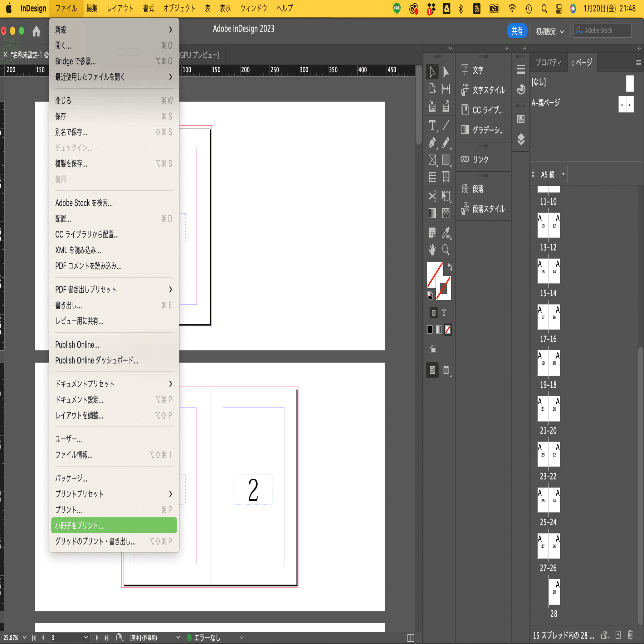The width and height of the screenshot is (644, 644).
Task: Select the 19-18 spread thumbnail
Action: pos(548,363)
